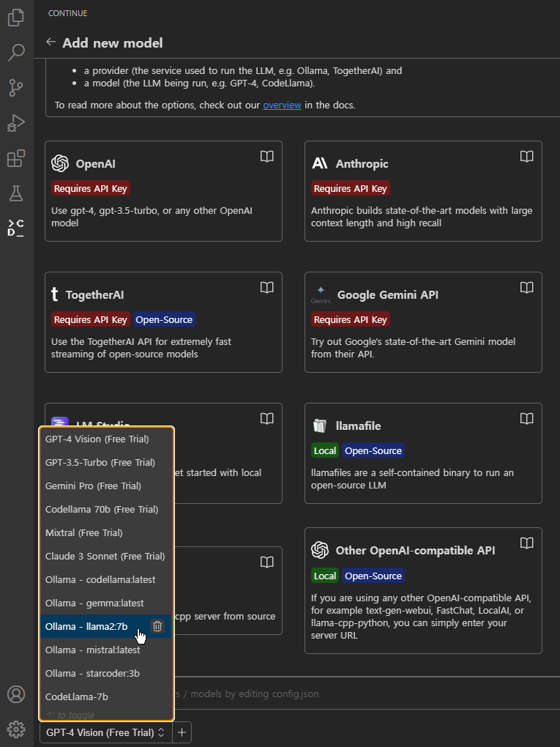The width and height of the screenshot is (560, 747).
Task: Select Ollama - mistral:latest
Action: 105,650
